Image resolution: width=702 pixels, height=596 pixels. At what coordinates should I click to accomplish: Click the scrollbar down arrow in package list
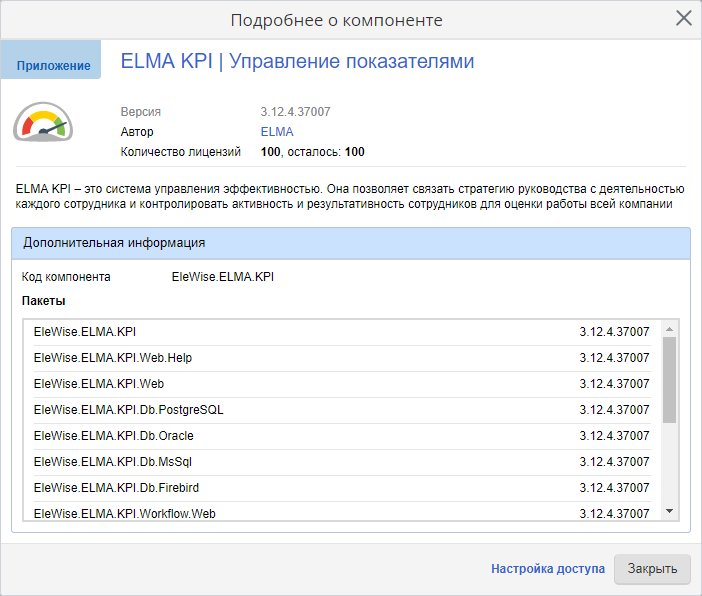[670, 511]
